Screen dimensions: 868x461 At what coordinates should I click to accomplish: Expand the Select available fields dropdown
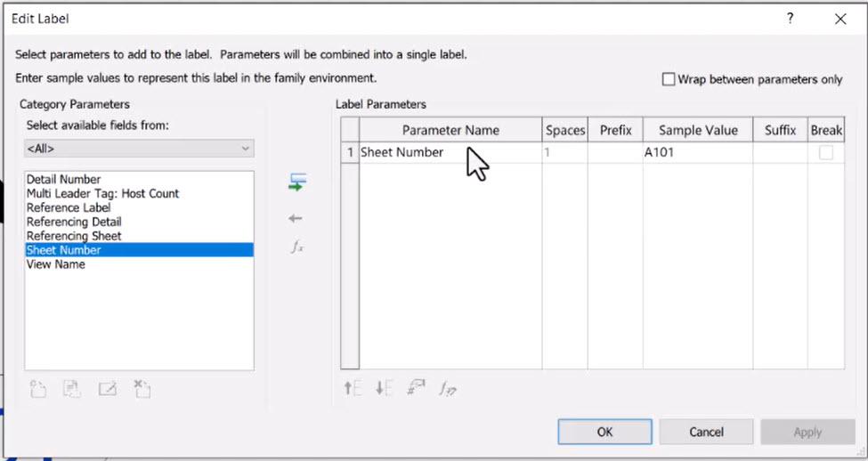(140, 149)
